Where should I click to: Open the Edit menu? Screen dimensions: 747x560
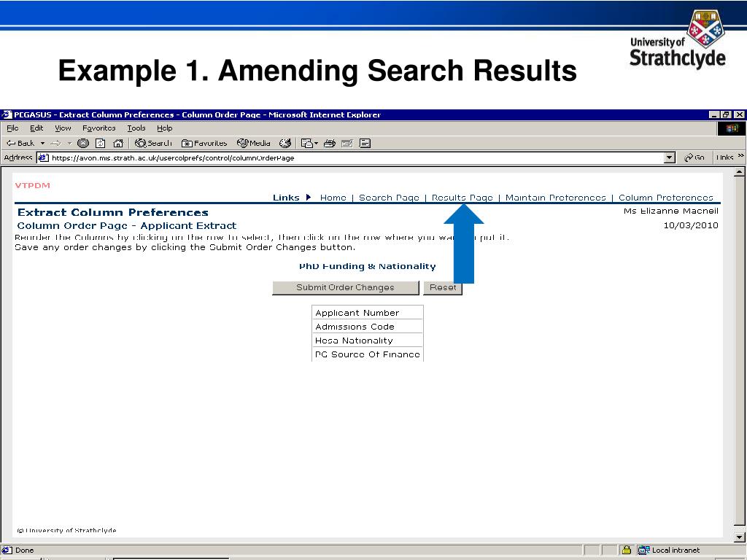36,128
